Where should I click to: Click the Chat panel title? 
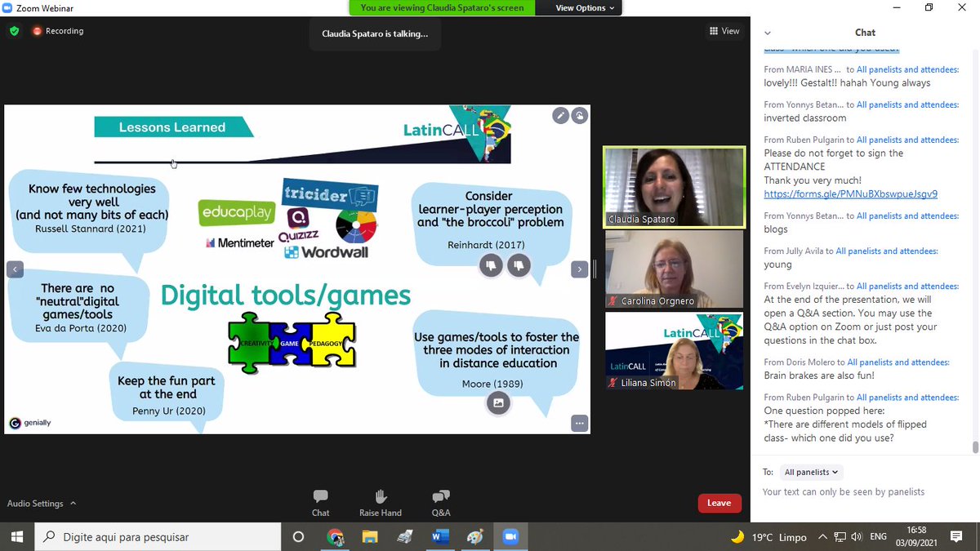[865, 33]
